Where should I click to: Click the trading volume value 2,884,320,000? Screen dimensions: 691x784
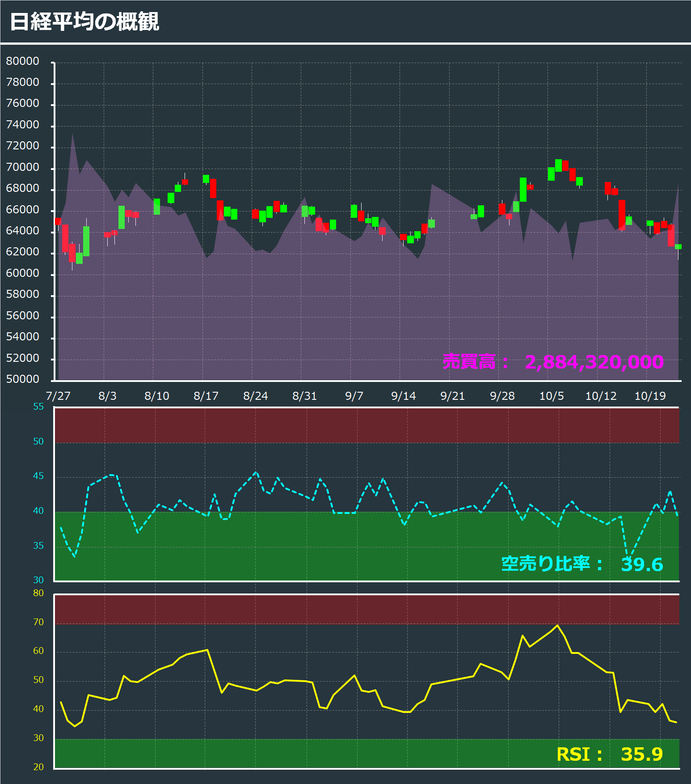point(594,362)
